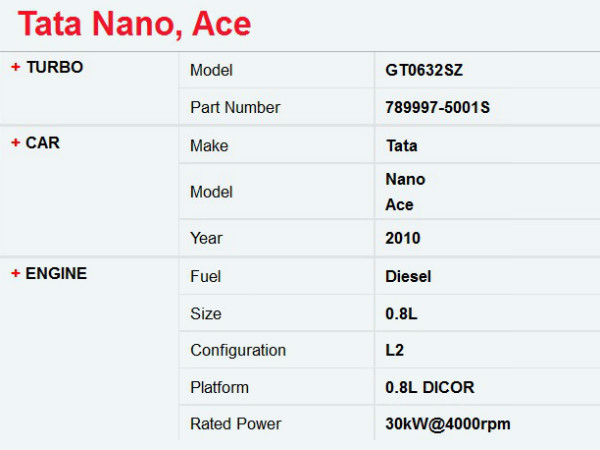
Task: Expand the CAR section plus icon
Action: pyautogui.click(x=15, y=143)
